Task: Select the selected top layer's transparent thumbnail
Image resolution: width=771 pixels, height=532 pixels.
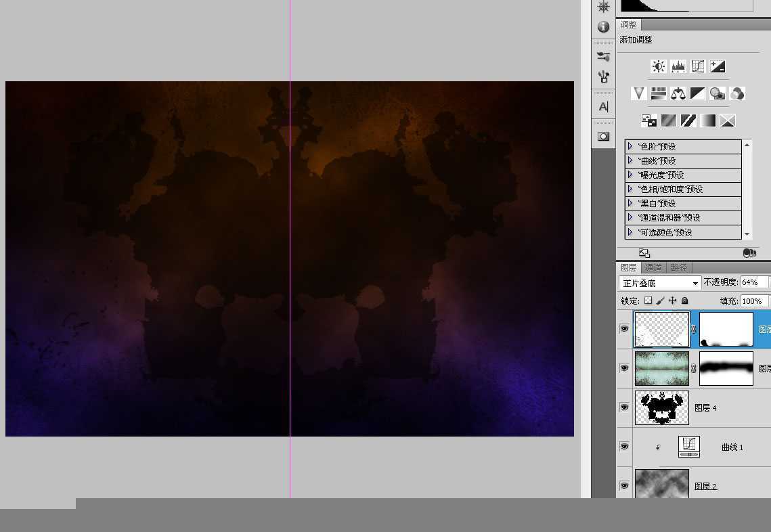Action: [662, 330]
